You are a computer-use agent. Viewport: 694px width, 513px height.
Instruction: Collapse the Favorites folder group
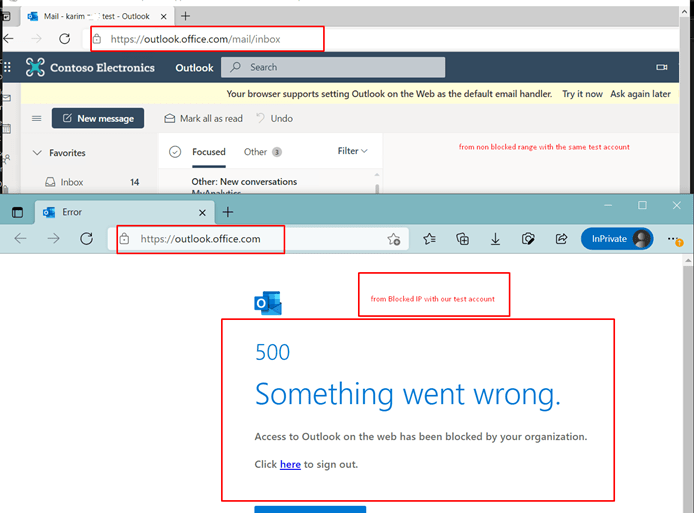click(38, 153)
